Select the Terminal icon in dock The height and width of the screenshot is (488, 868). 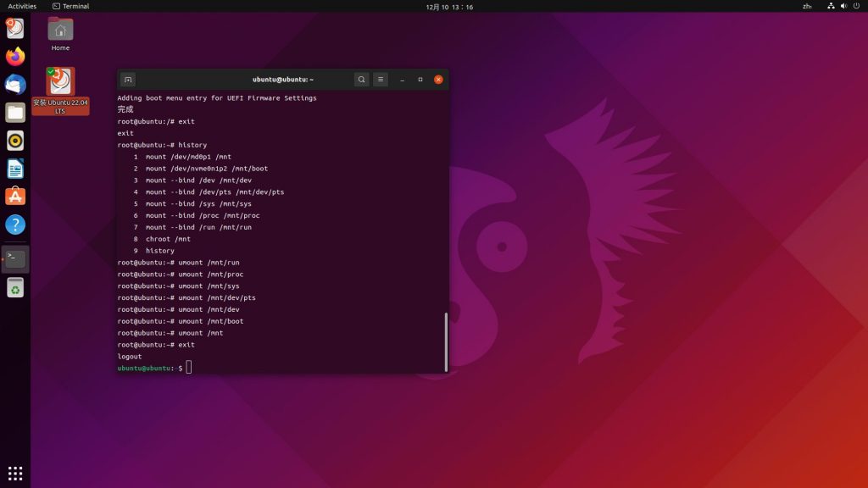point(15,259)
